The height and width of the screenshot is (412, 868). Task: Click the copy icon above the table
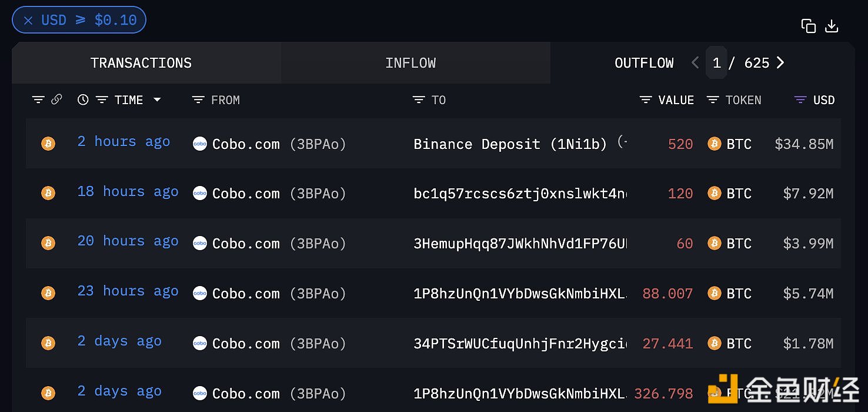tap(809, 26)
